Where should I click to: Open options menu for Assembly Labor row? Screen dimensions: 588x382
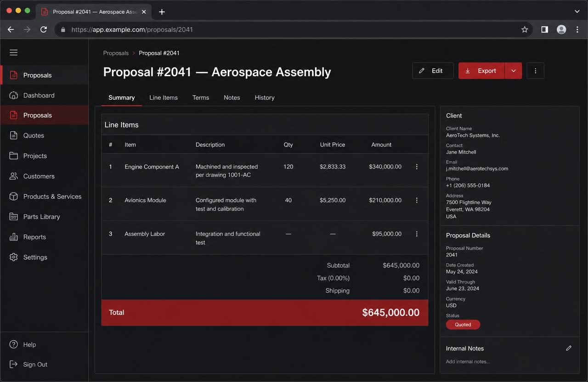(417, 234)
